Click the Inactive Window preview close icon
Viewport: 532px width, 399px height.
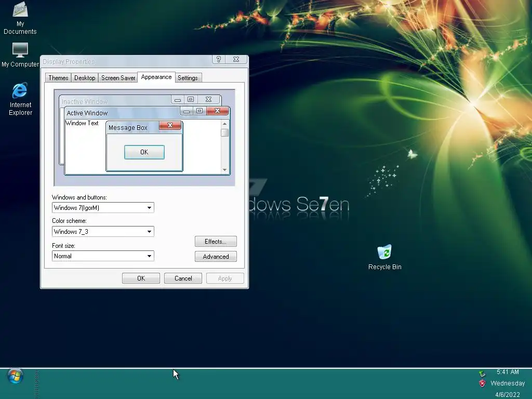click(209, 99)
